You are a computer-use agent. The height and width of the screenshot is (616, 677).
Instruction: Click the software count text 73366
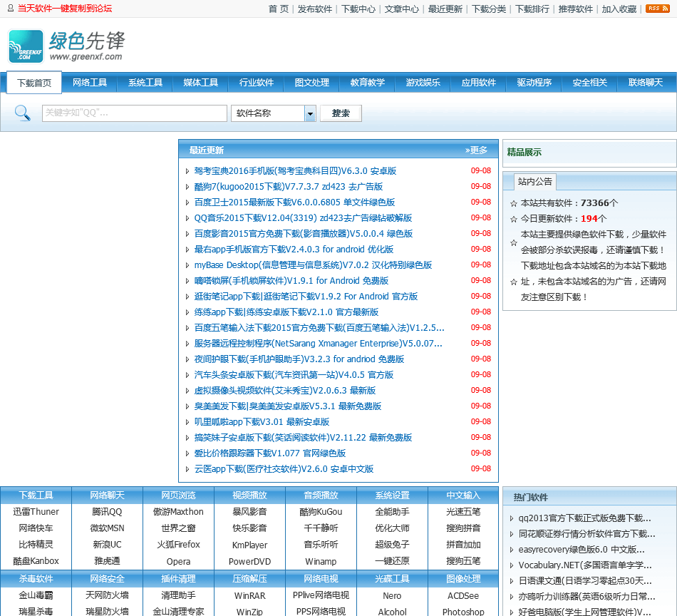(594, 203)
